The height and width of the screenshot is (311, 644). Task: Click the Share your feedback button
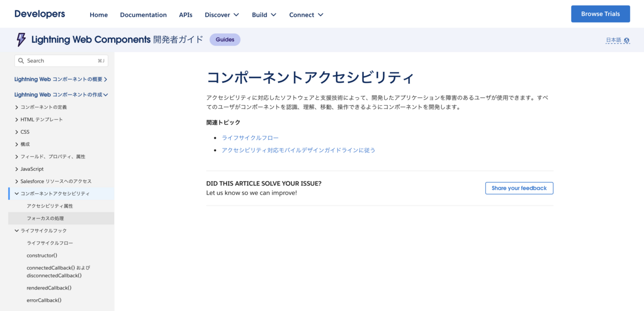519,188
